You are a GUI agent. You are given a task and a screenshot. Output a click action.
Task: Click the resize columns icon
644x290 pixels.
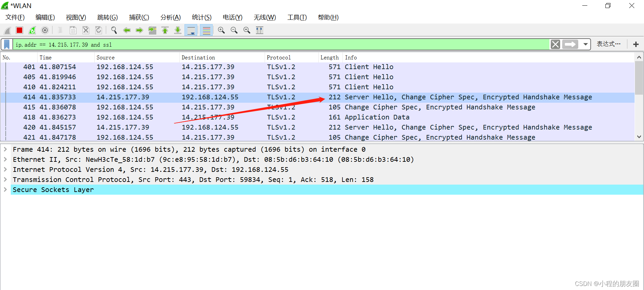260,31
